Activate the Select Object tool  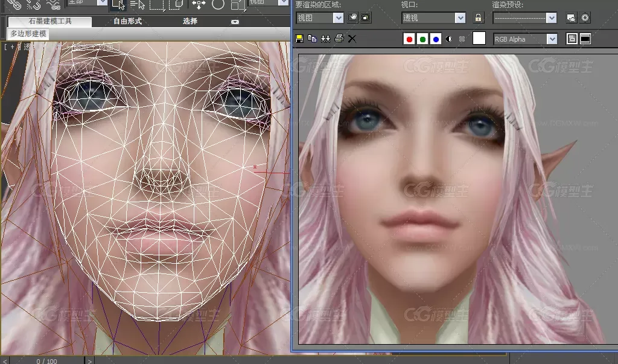click(118, 4)
